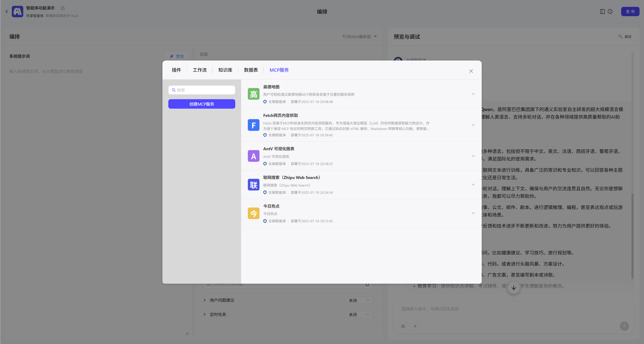Open the 定时任务 关闭 dropdown
Viewport: 644px width, 344px height.
(x=359, y=314)
